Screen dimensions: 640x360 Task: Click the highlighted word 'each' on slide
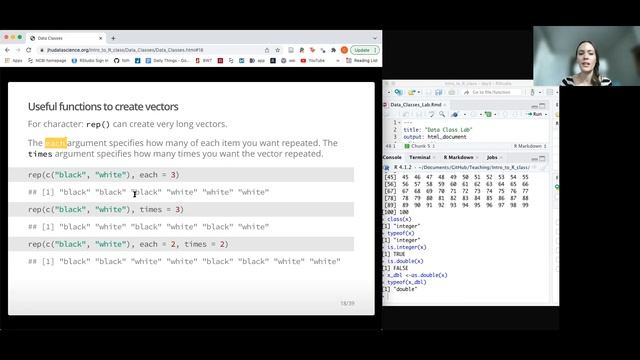56,143
